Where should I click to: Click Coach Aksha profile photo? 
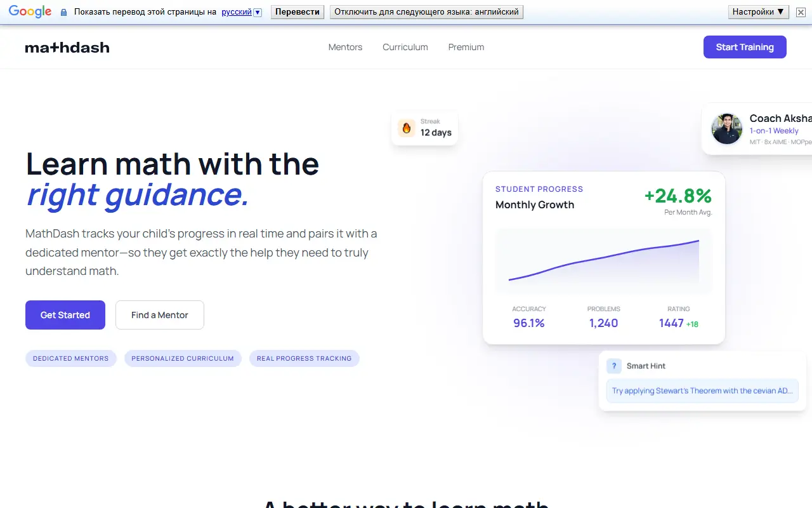727,129
